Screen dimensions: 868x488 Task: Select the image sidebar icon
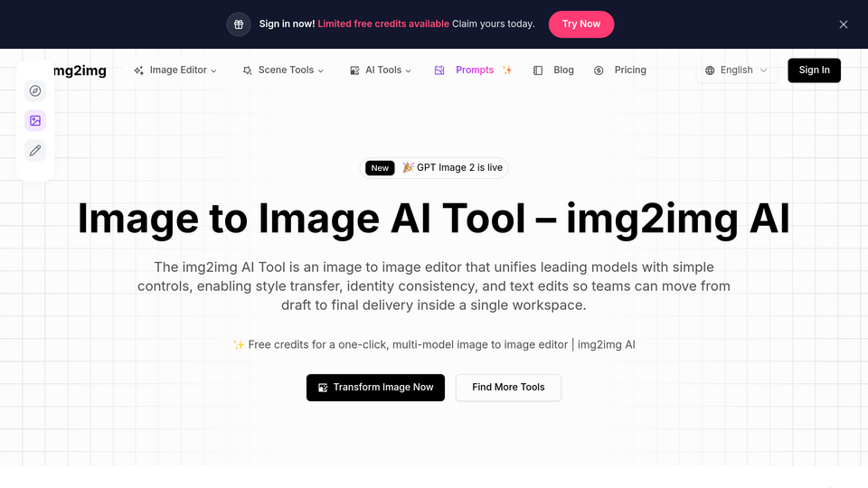click(x=35, y=120)
